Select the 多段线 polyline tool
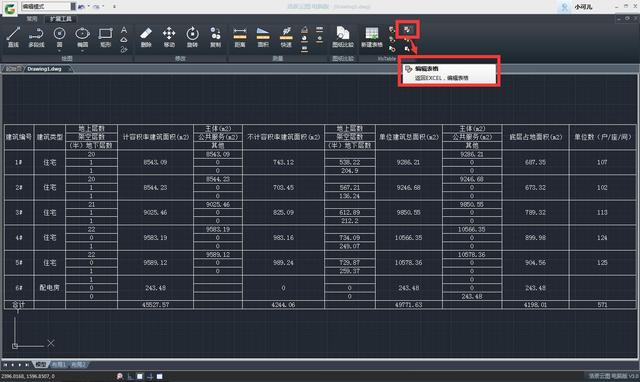This screenshot has height=382, width=640. tap(36, 37)
